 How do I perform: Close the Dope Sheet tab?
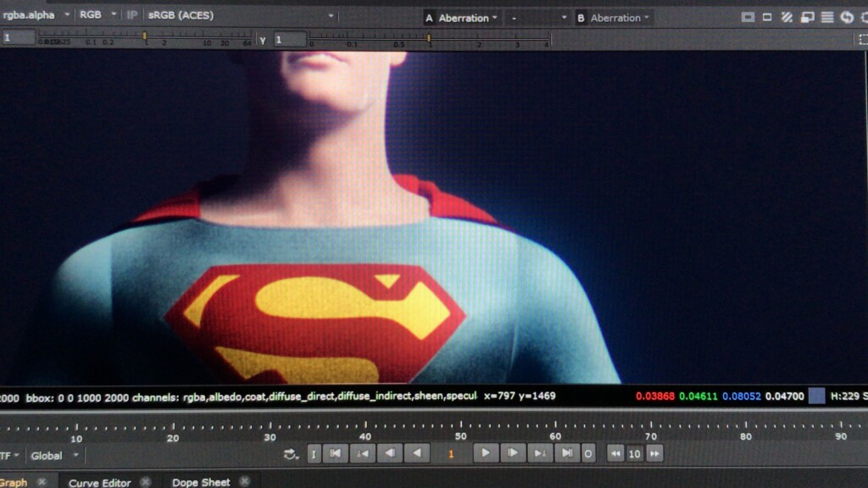(245, 482)
